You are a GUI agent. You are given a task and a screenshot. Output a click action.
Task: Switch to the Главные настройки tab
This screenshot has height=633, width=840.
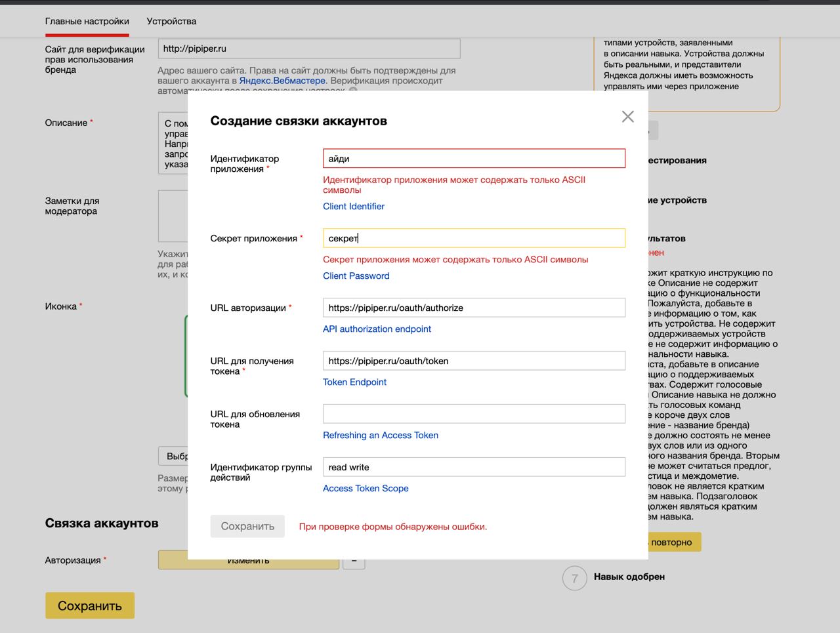[87, 21]
